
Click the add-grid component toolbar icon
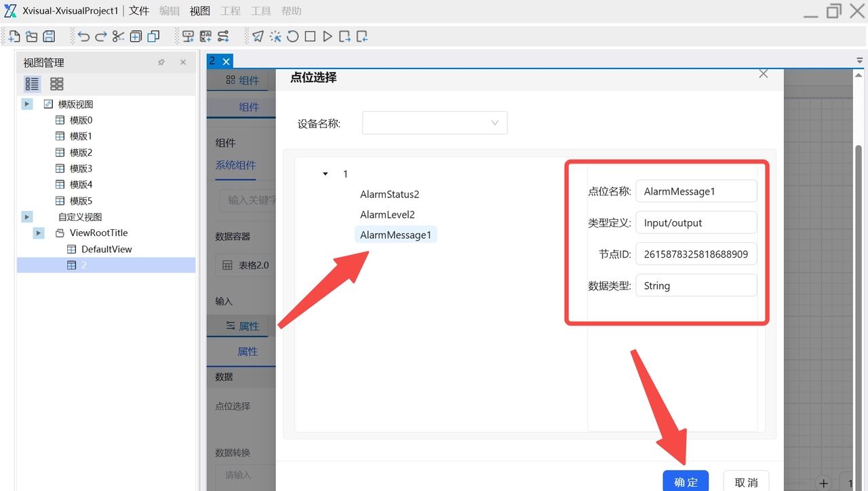pos(206,37)
